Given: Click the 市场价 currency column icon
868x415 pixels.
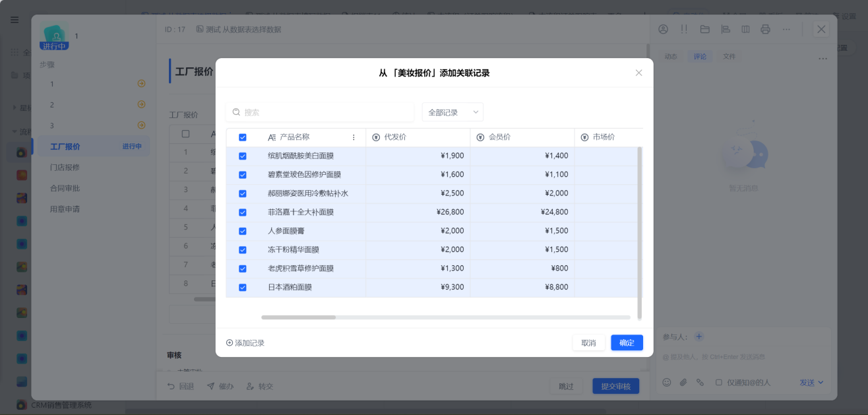Looking at the screenshot, I should [584, 137].
